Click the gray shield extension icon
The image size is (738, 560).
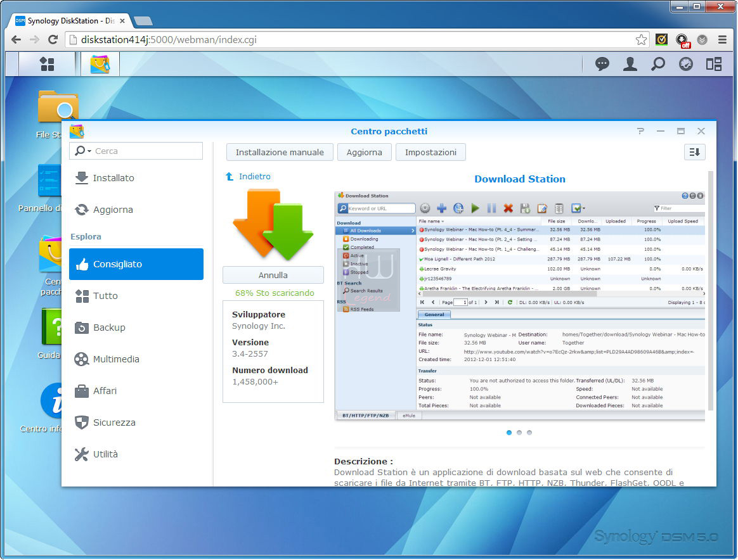click(x=702, y=39)
